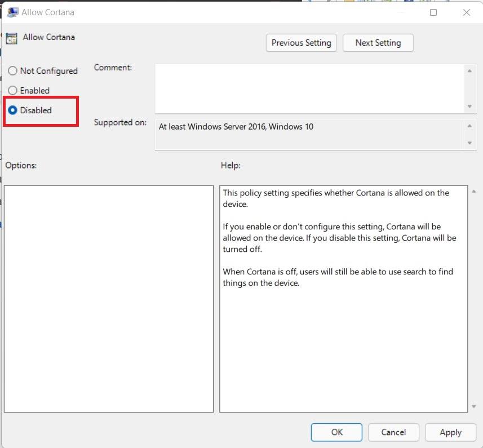Screen dimensions: 483x448
Task: Click the Help pane scroll up arrow
Action: click(473, 192)
